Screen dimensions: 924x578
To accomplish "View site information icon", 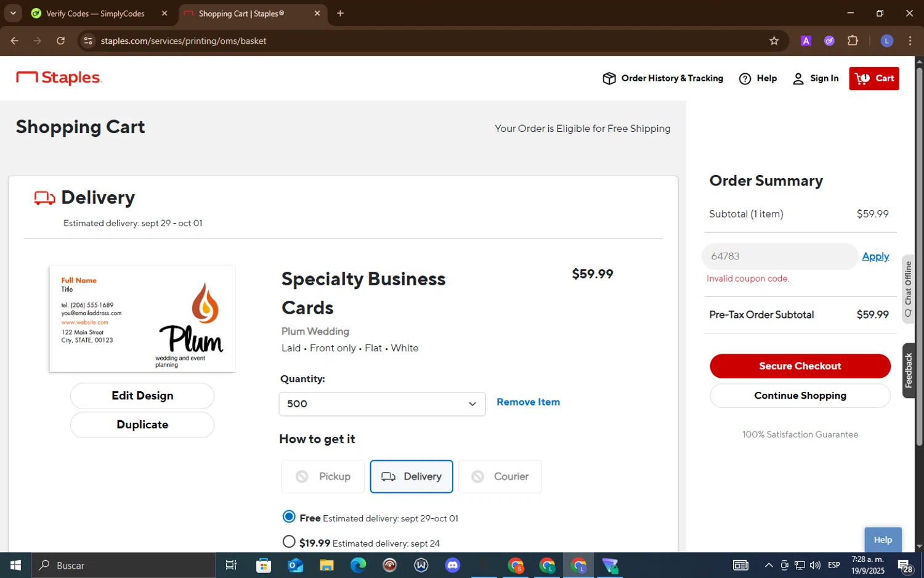I will coord(88,41).
